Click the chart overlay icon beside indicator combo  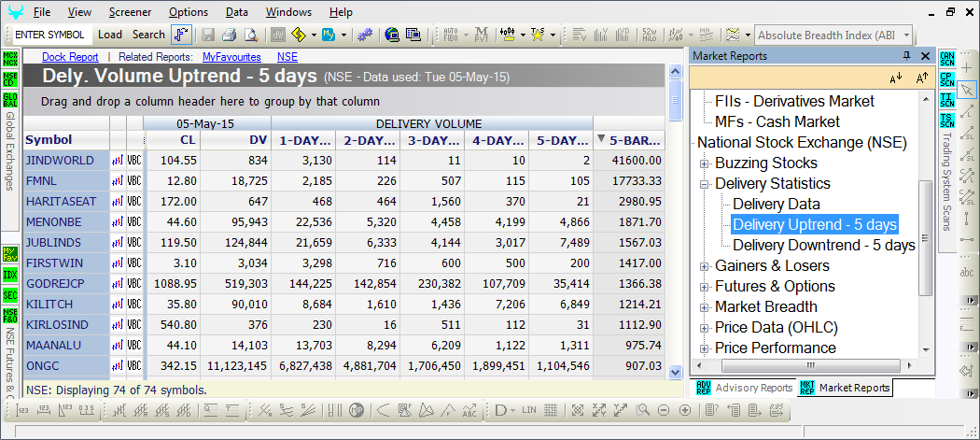733,35
